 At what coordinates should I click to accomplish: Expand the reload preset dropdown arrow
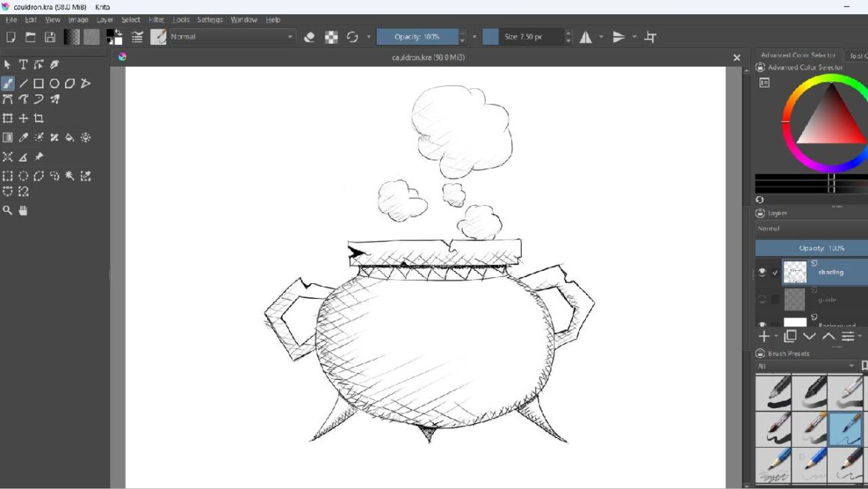[x=368, y=37]
